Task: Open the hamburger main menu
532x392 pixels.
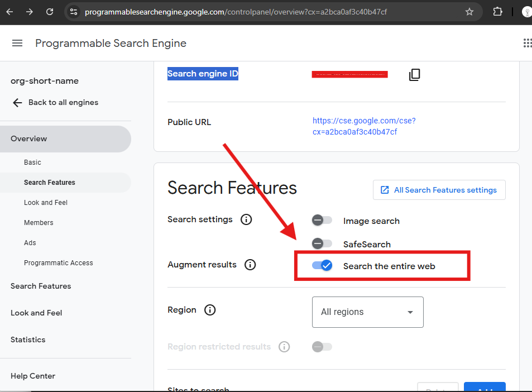Action: point(17,43)
